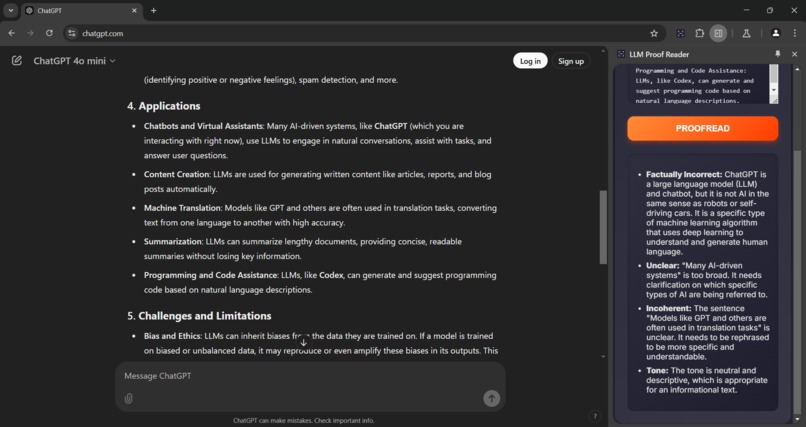Click the 'Tone:' label in results

[657, 370]
